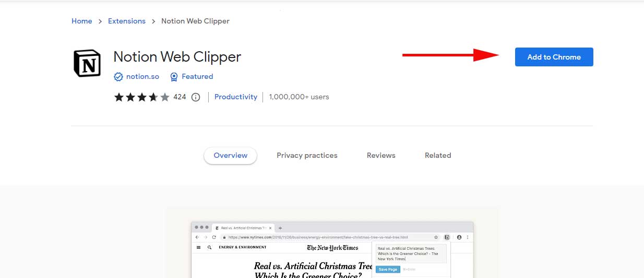
Task: Visit the notion.so publisher link
Action: pos(142,77)
